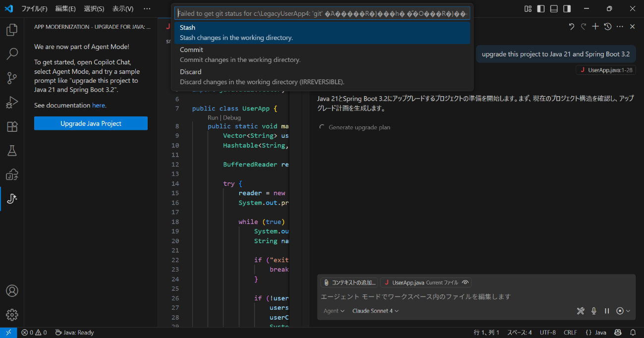This screenshot has width=644, height=338.
Task: Open errors and warnings count in status bar
Action: [34, 333]
